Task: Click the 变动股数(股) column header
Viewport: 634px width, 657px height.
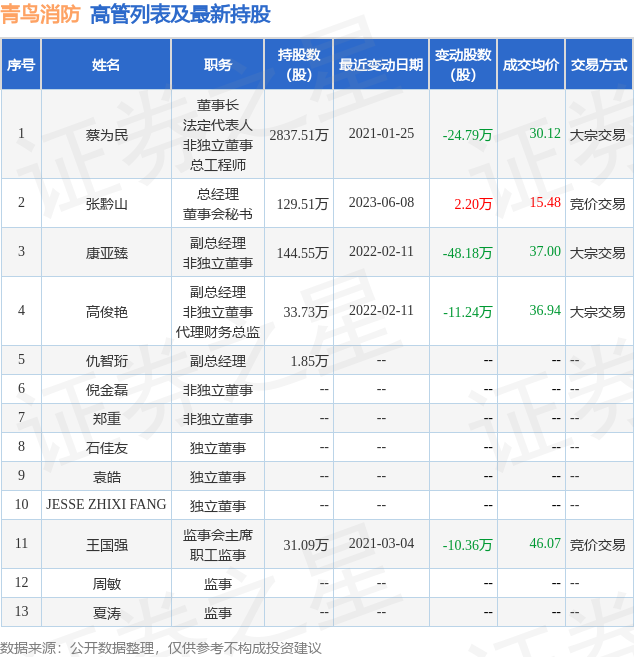Action: tap(463, 65)
